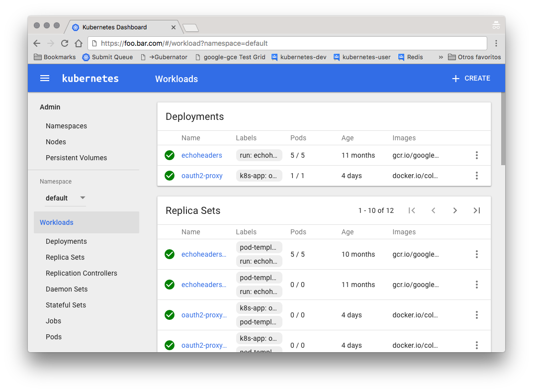
Task: Select Replica Sets in the sidebar
Action: click(x=66, y=257)
